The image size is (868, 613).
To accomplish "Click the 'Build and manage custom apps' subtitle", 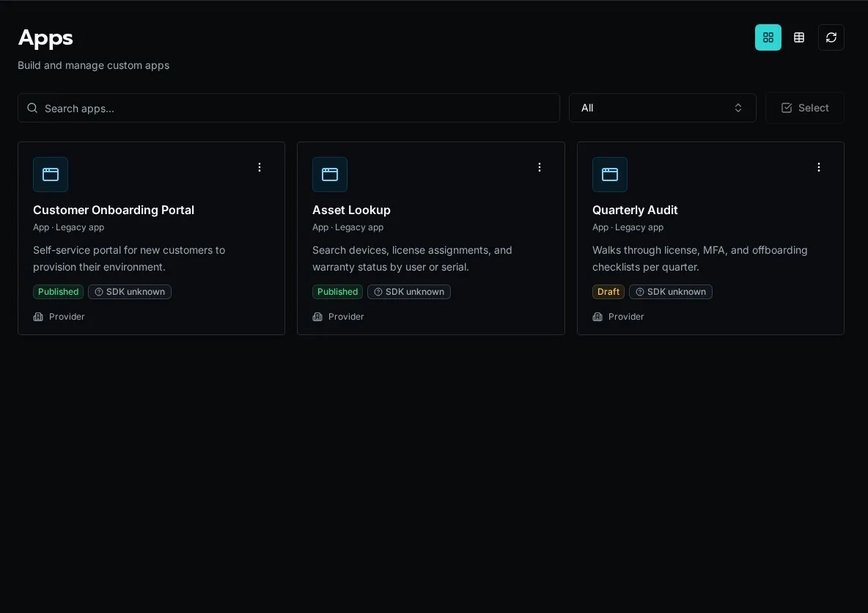I will pos(94,65).
